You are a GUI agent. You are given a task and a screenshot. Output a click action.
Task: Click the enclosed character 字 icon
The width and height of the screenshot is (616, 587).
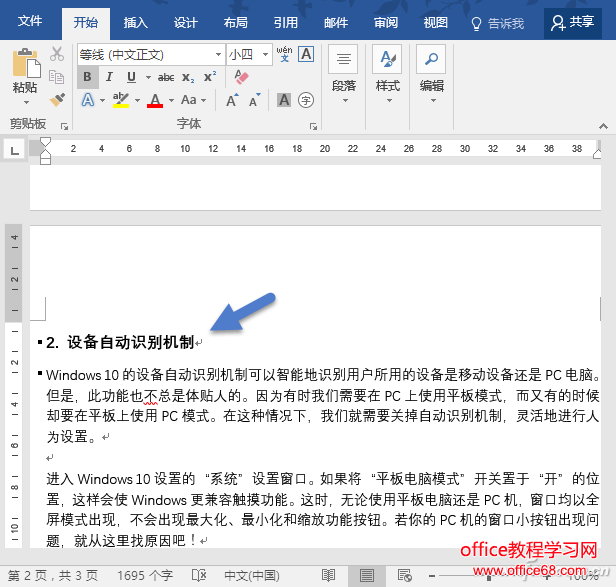point(306,99)
